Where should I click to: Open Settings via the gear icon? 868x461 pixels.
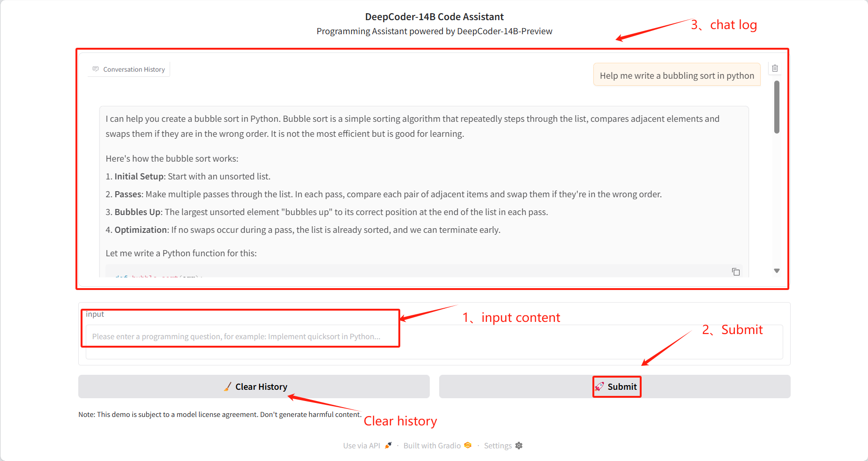click(519, 446)
